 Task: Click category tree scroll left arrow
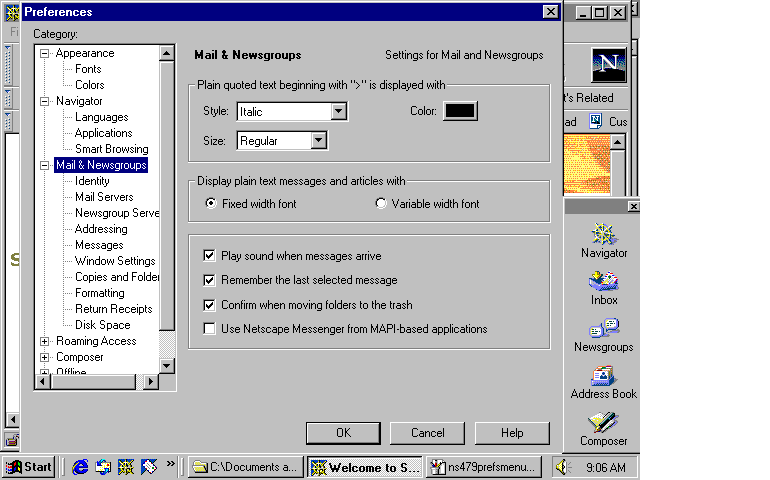tap(43, 381)
